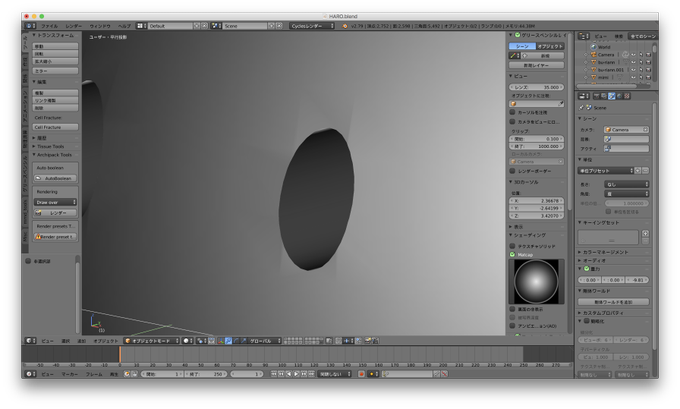
Task: Toggle visibility eye for Camera in outliner
Action: [633, 55]
